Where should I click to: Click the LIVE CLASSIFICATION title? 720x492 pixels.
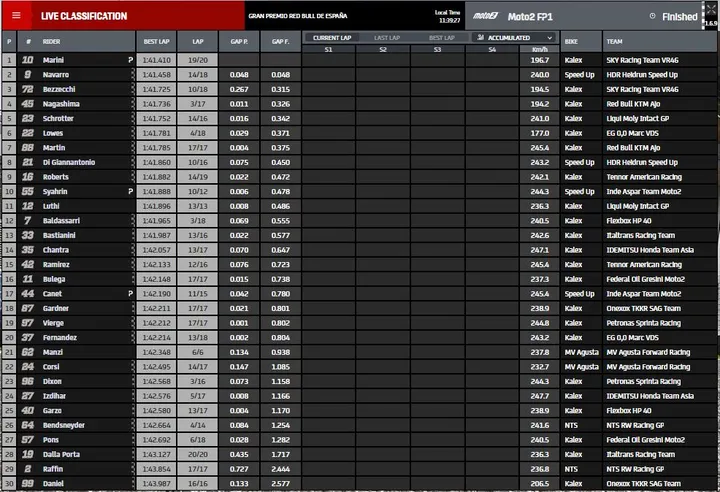[x=84, y=16]
